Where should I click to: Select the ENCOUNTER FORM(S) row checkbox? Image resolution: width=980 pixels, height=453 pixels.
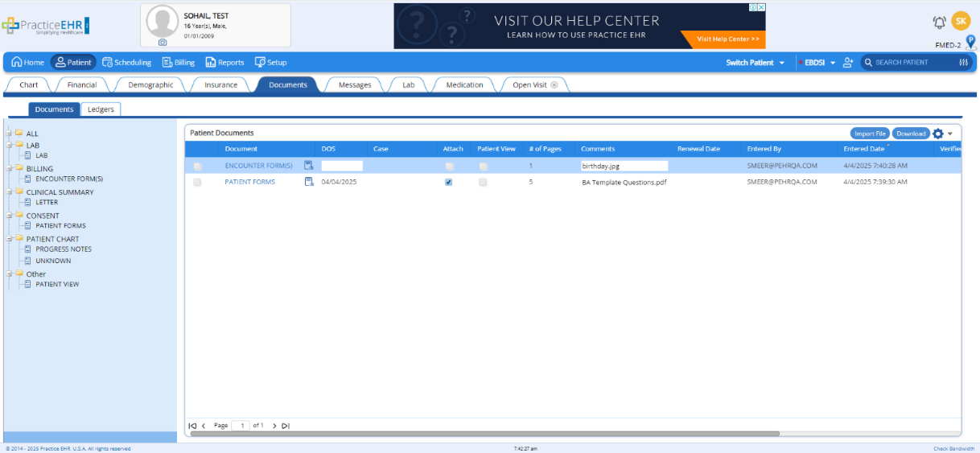click(x=197, y=166)
